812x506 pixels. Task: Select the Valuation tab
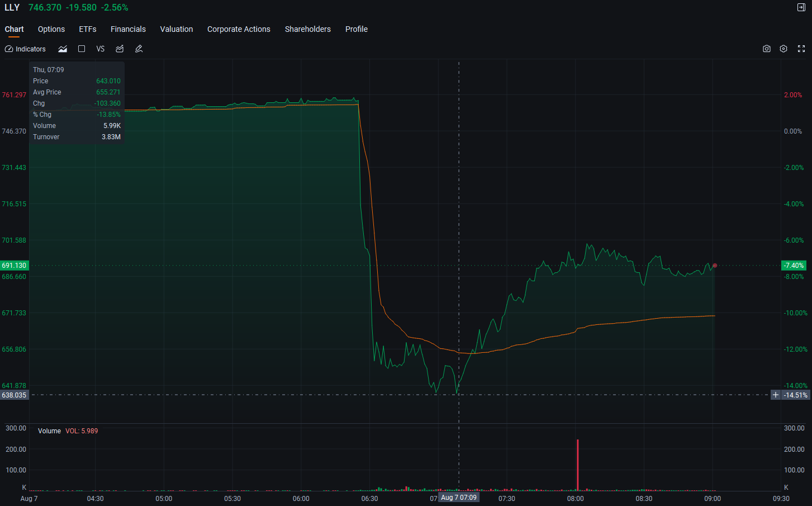(177, 29)
